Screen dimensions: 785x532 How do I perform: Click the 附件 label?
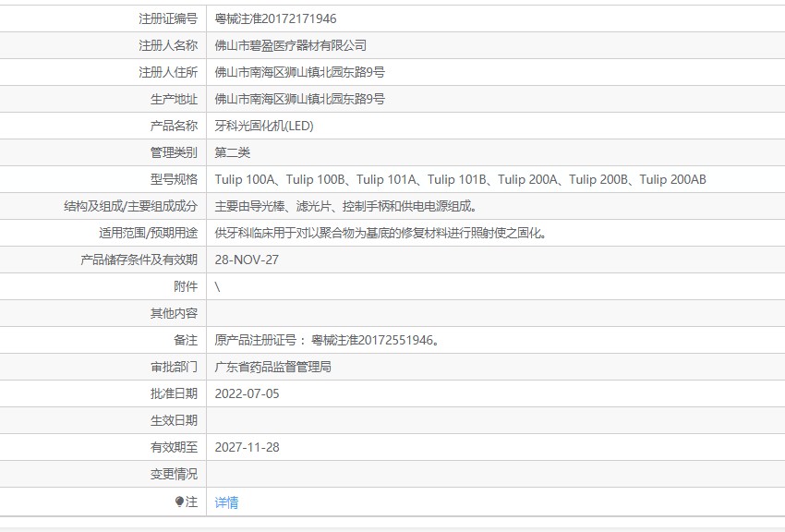tap(186, 286)
